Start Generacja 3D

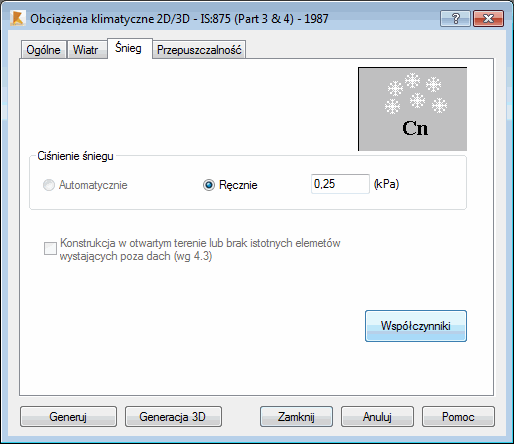tap(173, 417)
